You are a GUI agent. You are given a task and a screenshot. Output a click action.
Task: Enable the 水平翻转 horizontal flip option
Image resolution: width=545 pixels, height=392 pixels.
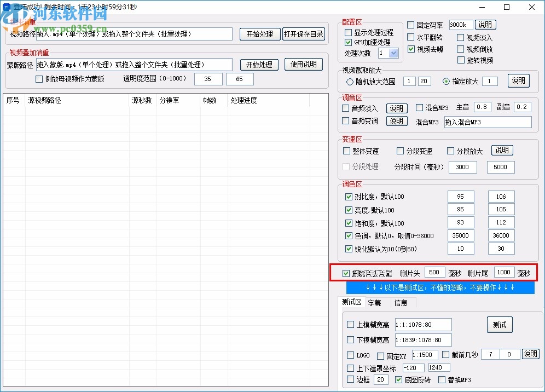411,37
